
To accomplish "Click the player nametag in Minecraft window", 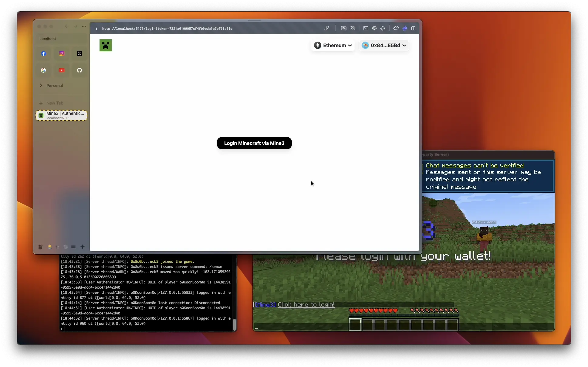I will pyautogui.click(x=484, y=222).
